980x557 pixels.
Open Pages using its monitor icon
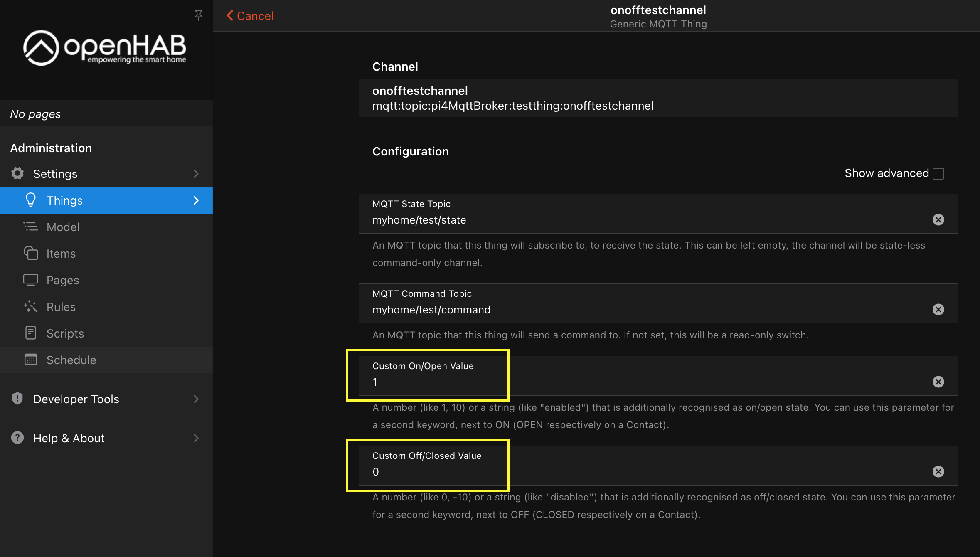coord(31,280)
